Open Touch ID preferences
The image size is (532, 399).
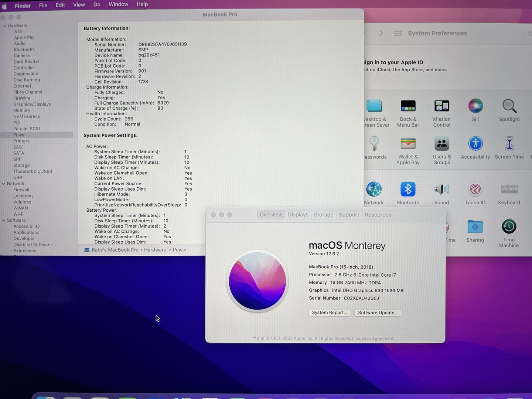(x=475, y=193)
